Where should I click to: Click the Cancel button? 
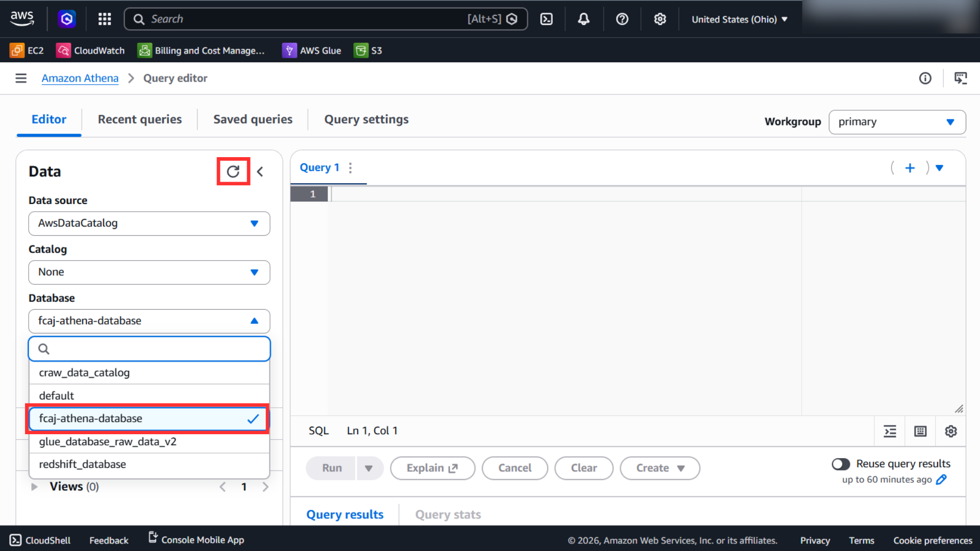click(x=514, y=468)
